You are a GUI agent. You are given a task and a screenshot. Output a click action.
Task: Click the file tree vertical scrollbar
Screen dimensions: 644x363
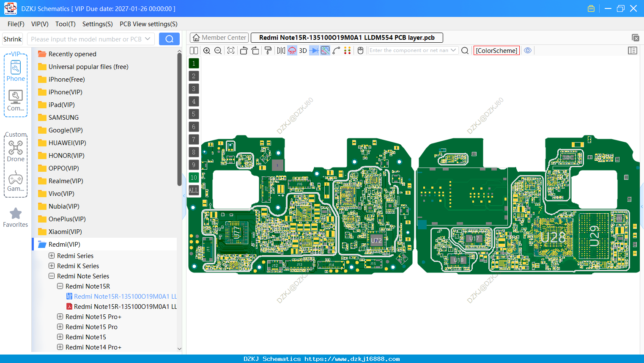tap(179, 118)
